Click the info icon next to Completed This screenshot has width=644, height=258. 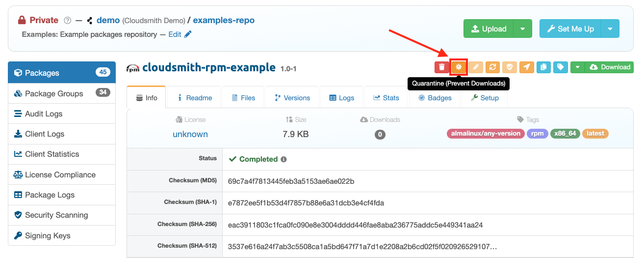pyautogui.click(x=284, y=159)
